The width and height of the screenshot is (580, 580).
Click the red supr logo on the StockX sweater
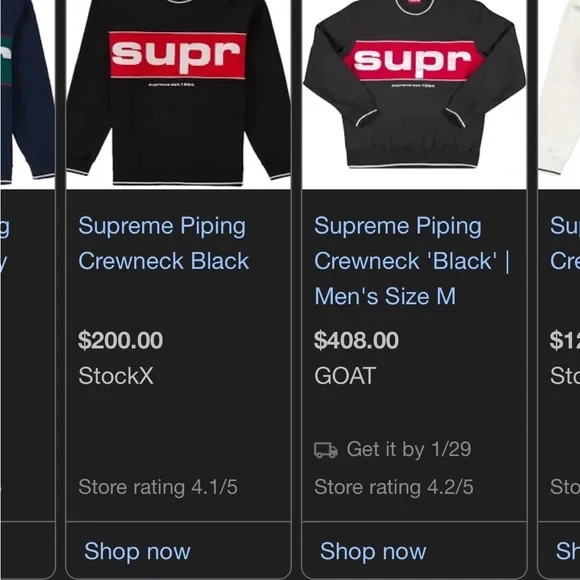178,55
